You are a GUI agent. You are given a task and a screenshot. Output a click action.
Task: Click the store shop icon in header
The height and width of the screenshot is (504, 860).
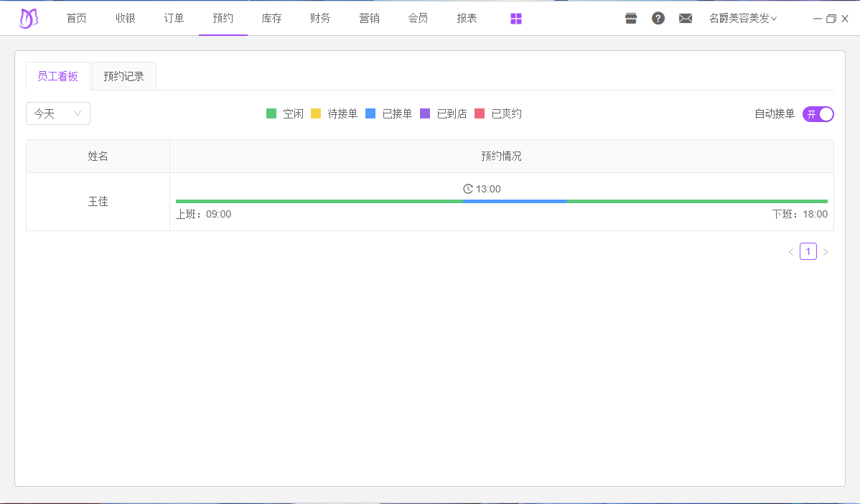click(x=631, y=19)
